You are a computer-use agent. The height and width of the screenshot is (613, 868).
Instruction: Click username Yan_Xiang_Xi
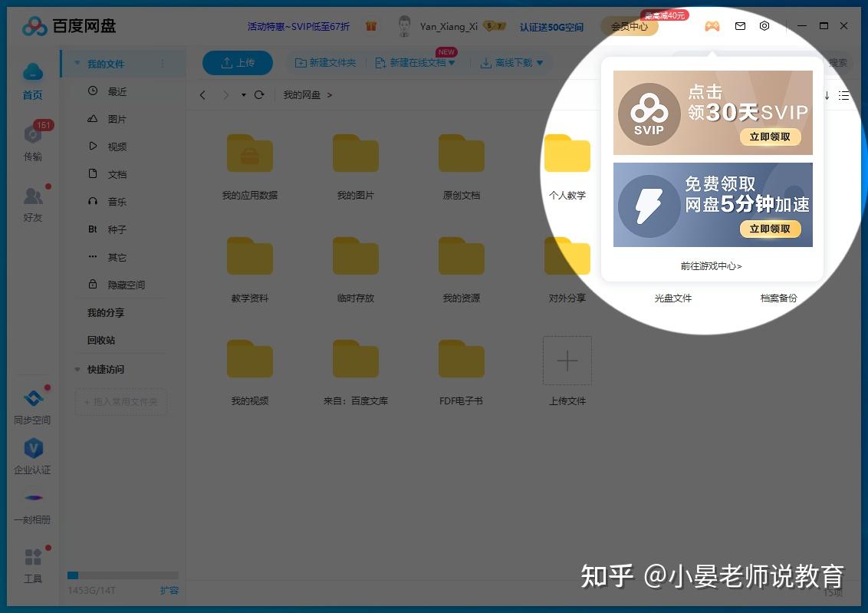tap(449, 27)
